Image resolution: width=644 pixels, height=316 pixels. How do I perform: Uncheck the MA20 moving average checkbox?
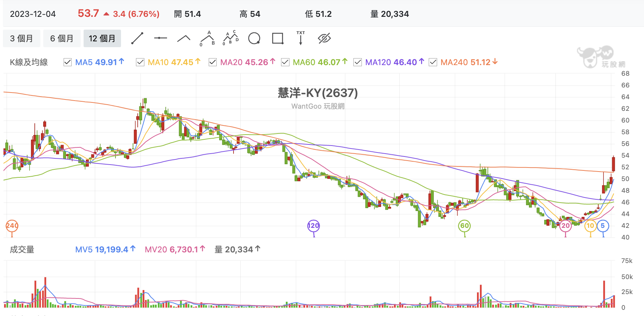click(212, 62)
